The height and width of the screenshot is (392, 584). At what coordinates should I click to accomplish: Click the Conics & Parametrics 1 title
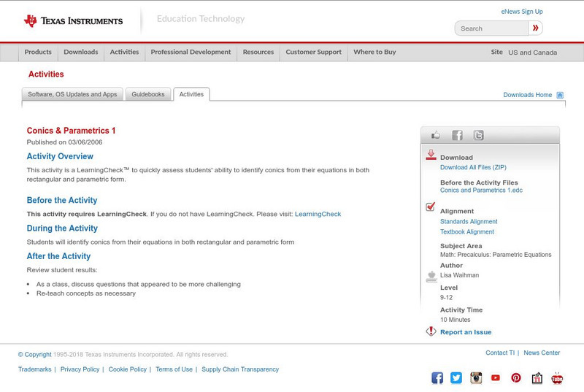pyautogui.click(x=71, y=131)
